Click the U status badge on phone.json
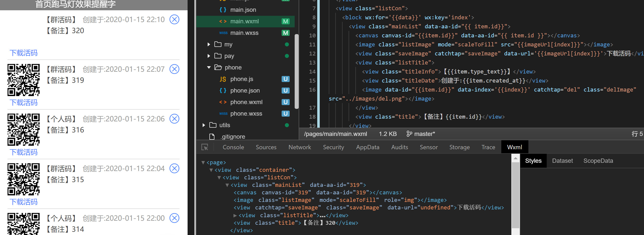 click(x=286, y=91)
